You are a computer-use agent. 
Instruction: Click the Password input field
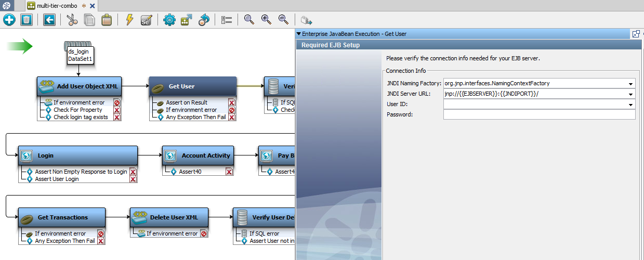(x=539, y=114)
